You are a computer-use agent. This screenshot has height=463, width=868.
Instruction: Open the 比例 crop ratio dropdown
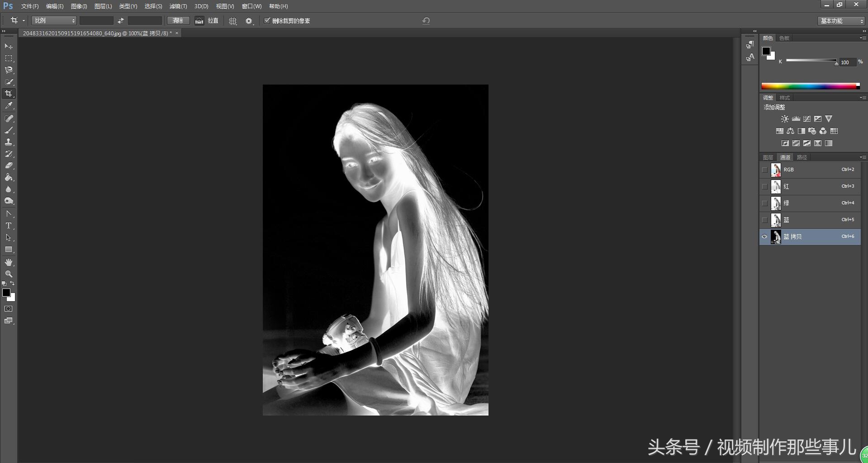54,21
